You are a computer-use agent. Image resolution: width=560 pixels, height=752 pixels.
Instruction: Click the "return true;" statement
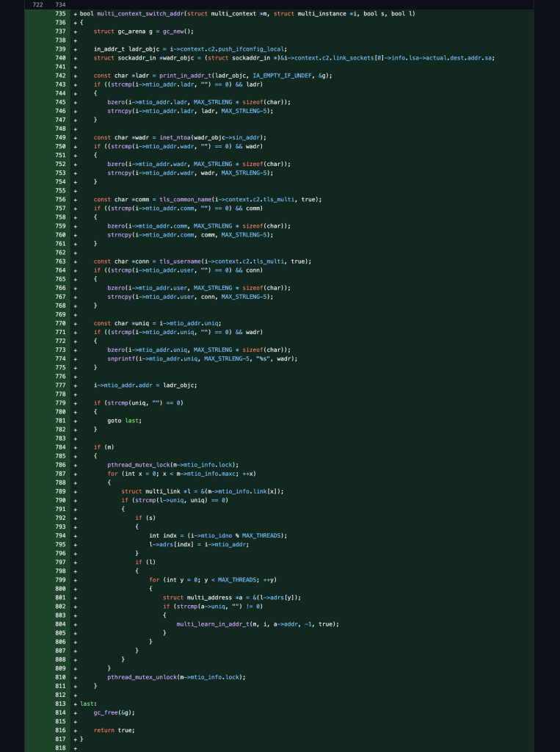click(114, 730)
